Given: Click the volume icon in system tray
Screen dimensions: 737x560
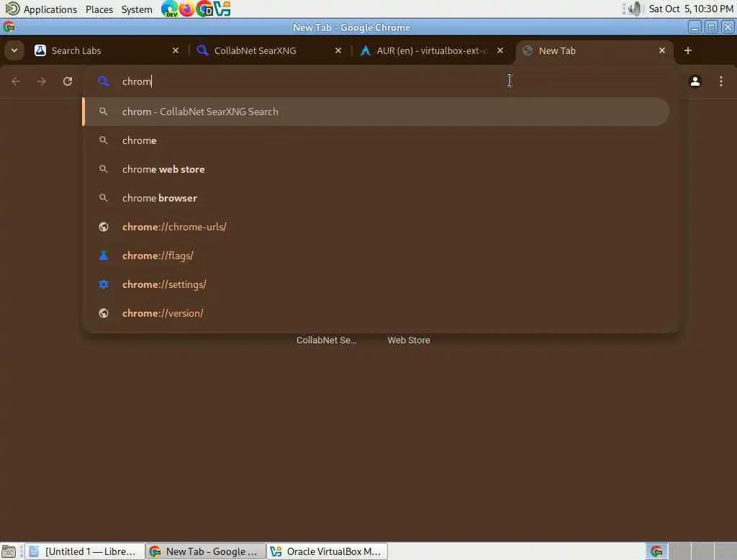Looking at the screenshot, I should (633, 9).
